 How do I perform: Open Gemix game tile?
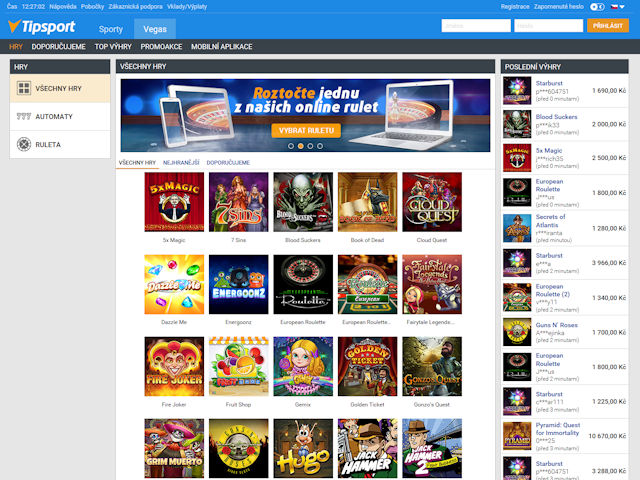pos(303,367)
